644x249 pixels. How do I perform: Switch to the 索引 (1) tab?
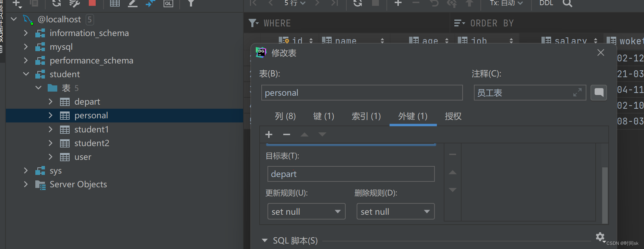click(366, 116)
